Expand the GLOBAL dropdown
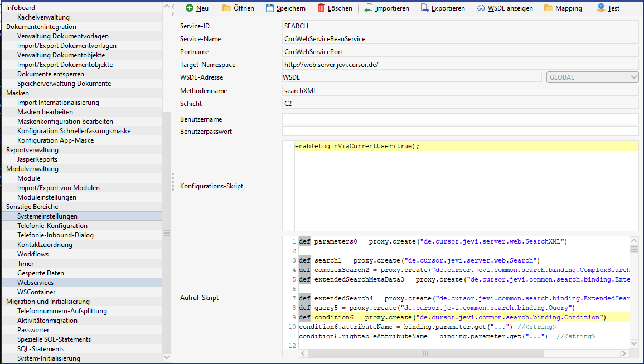Screen dimensions: 644x364 [x=592, y=77]
